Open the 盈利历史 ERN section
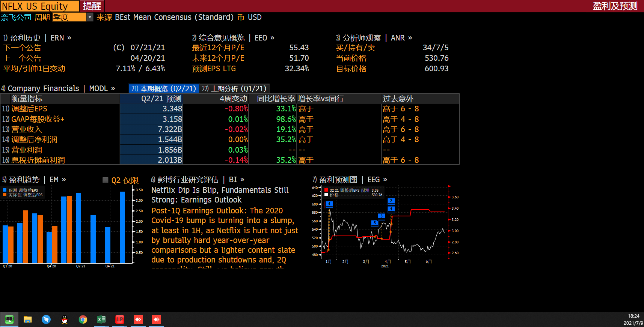644x327 pixels. [x=37, y=38]
